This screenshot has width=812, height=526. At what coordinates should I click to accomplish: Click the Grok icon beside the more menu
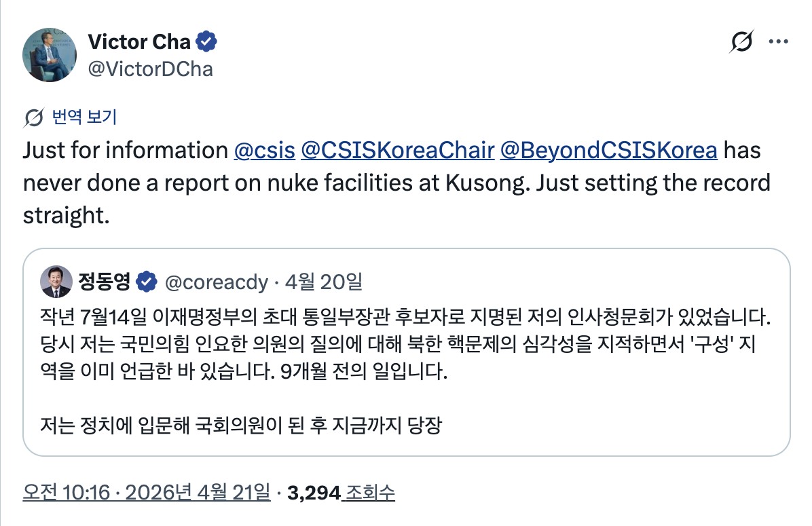pyautogui.click(x=741, y=42)
